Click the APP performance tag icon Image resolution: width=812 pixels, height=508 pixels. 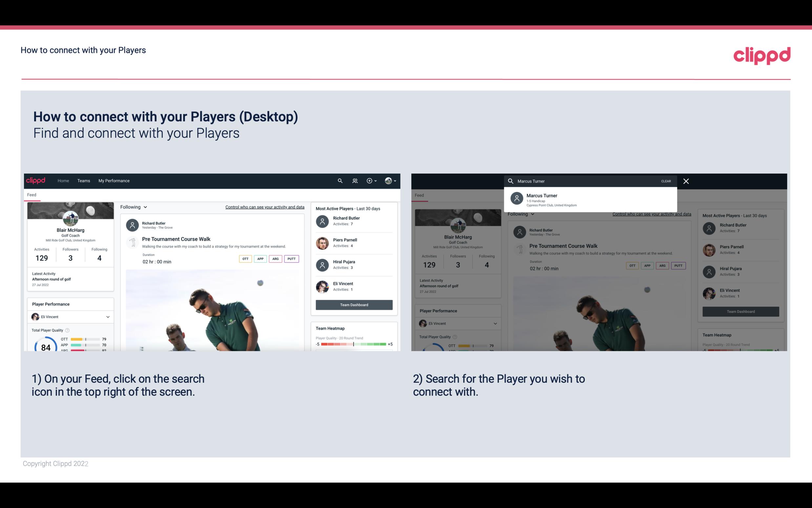259,259
